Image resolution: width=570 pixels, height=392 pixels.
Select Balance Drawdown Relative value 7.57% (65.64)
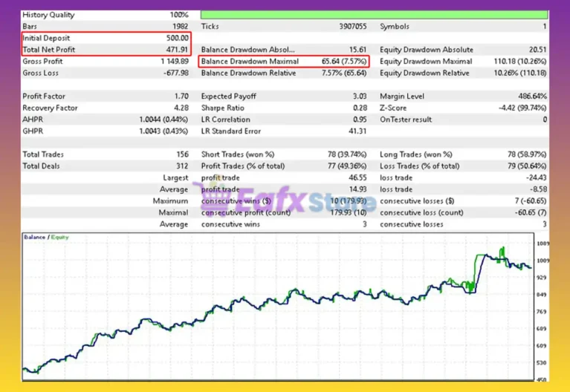[x=344, y=73]
